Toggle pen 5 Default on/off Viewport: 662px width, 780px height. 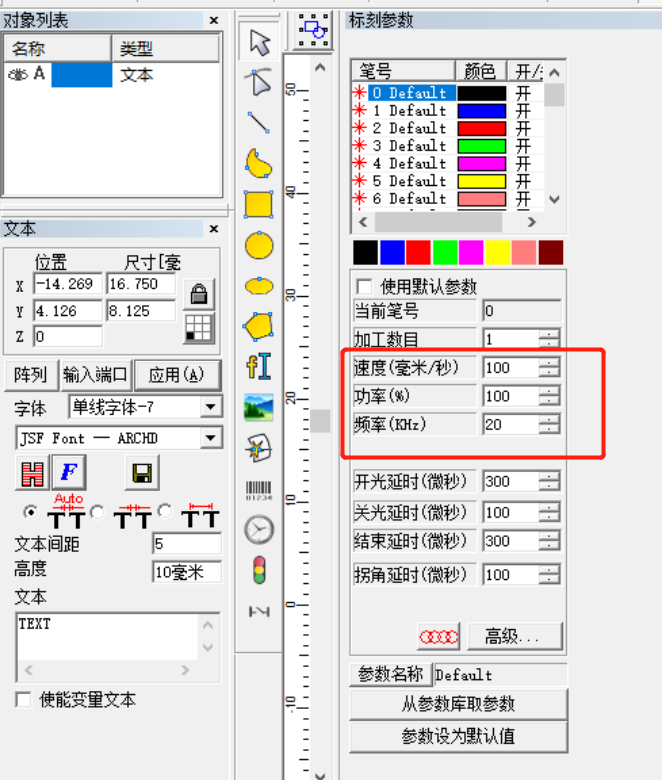tap(523, 181)
